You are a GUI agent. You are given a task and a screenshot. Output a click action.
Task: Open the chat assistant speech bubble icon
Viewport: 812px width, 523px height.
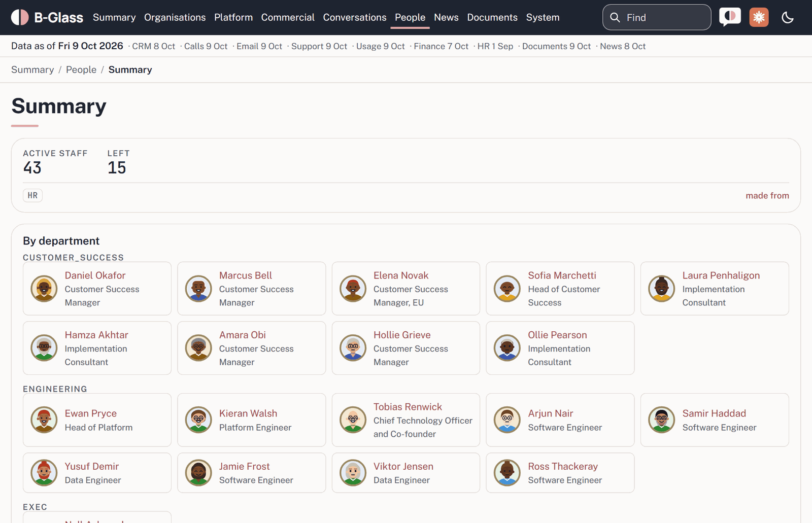pyautogui.click(x=730, y=17)
